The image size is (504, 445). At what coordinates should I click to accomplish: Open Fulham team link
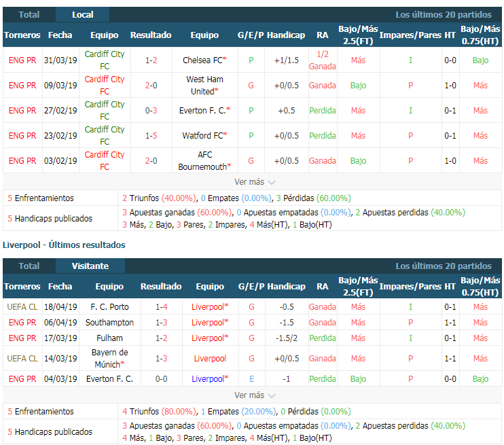109,338
